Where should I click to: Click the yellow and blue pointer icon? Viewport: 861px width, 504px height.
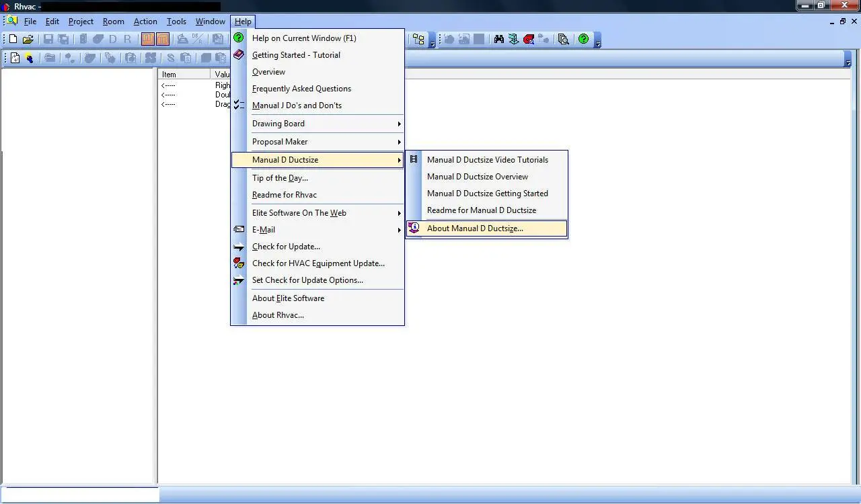point(30,58)
